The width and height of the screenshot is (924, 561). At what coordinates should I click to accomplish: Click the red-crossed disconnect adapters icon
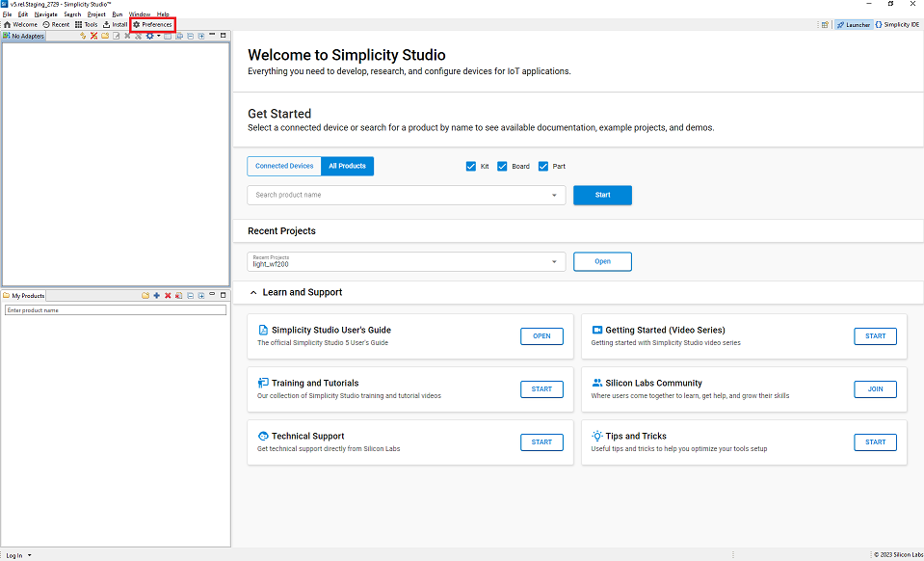coord(93,36)
